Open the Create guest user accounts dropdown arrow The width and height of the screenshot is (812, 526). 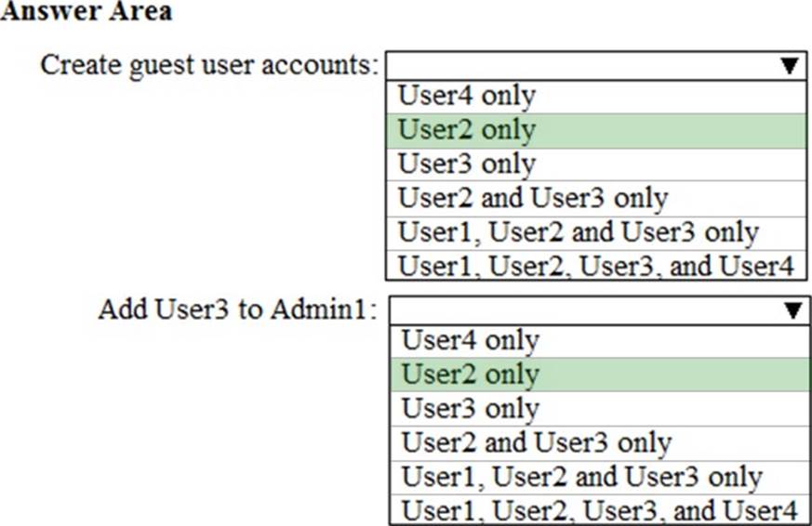coord(790,66)
